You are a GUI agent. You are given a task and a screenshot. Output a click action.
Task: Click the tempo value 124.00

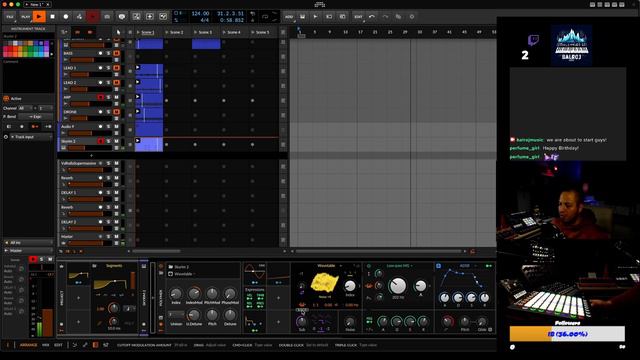point(200,13)
